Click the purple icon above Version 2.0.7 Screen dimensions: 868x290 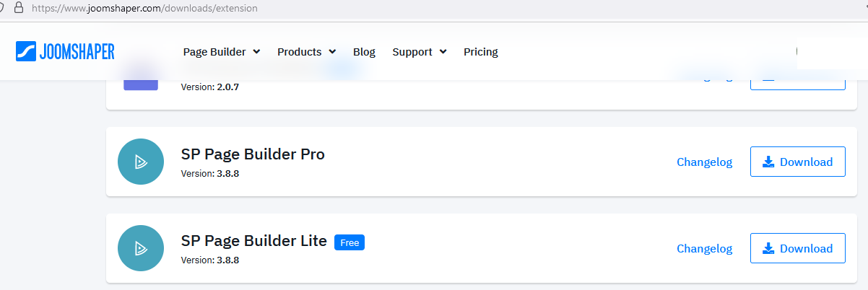tap(141, 80)
